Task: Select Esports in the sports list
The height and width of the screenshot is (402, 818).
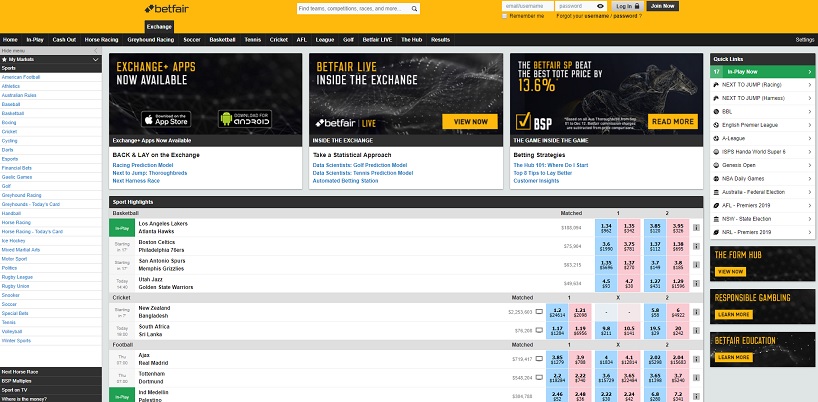Action: [10, 159]
